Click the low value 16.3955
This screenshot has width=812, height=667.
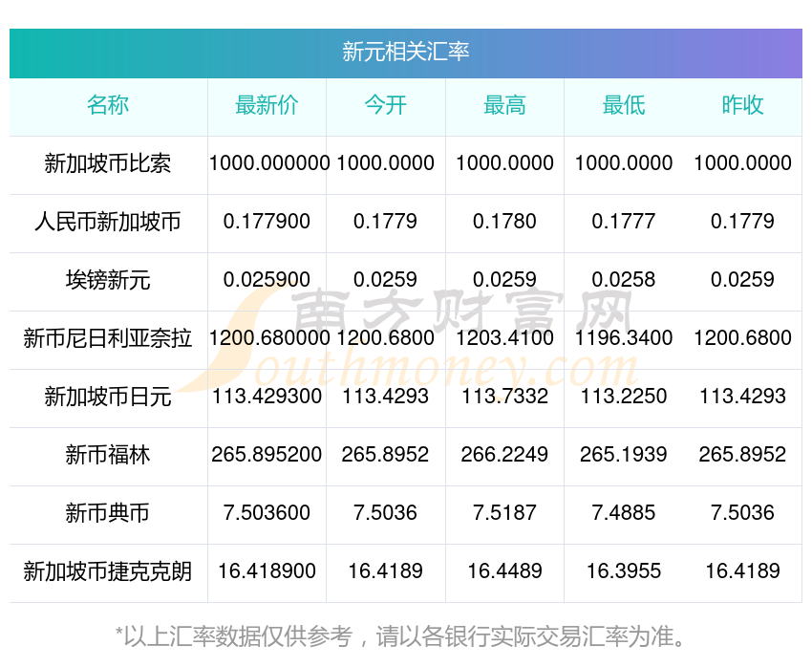pyautogui.click(x=624, y=571)
